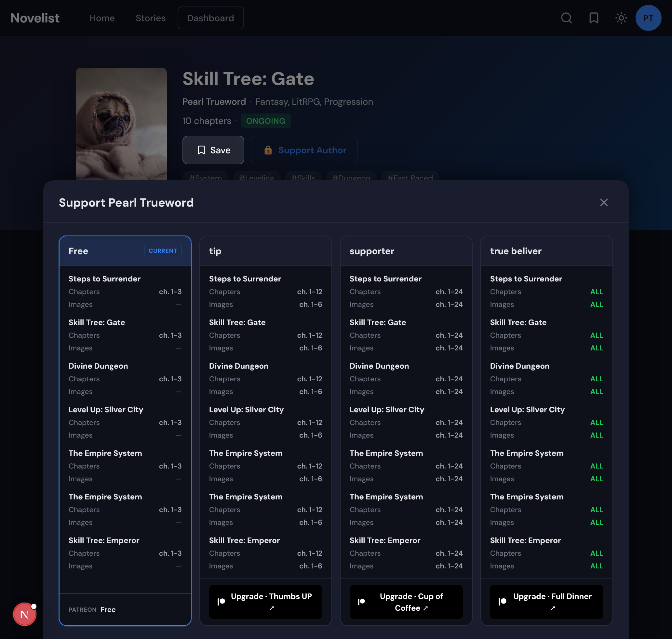The image size is (672, 639).
Task: Click the red N notification bubble bottom-left
Action: 24,614
